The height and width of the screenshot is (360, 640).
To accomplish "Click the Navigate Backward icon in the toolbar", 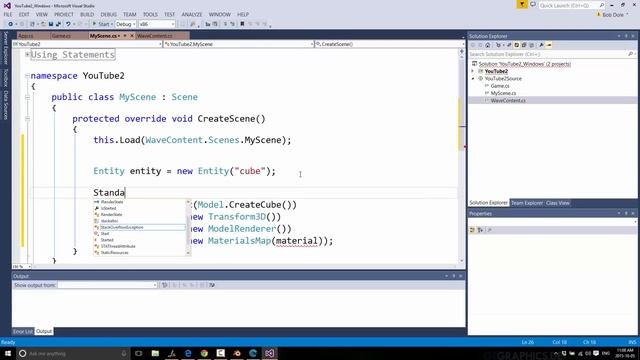I will point(11,24).
